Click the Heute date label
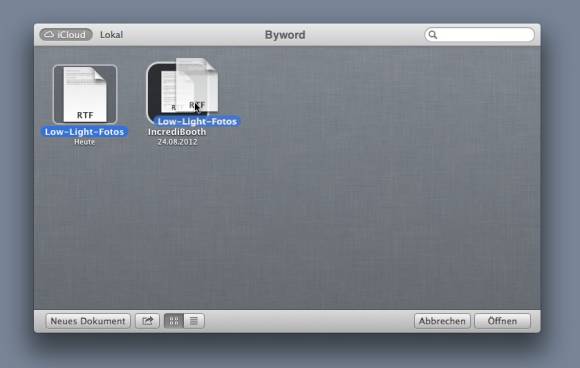Viewport: 580px width, 368px height. click(84, 142)
